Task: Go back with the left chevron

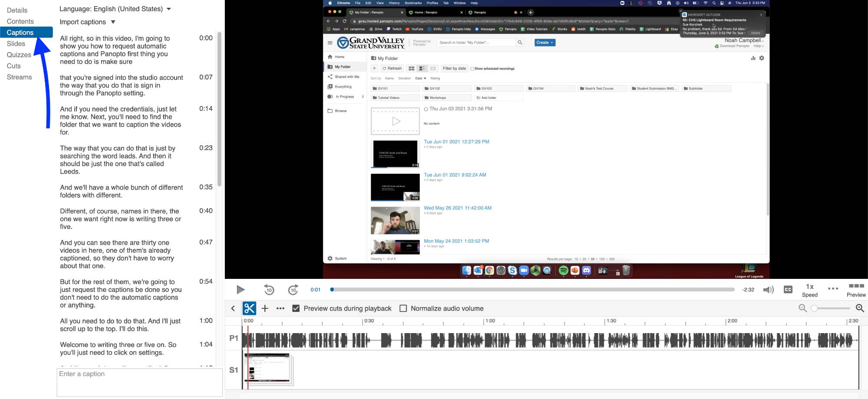Action: tap(233, 308)
